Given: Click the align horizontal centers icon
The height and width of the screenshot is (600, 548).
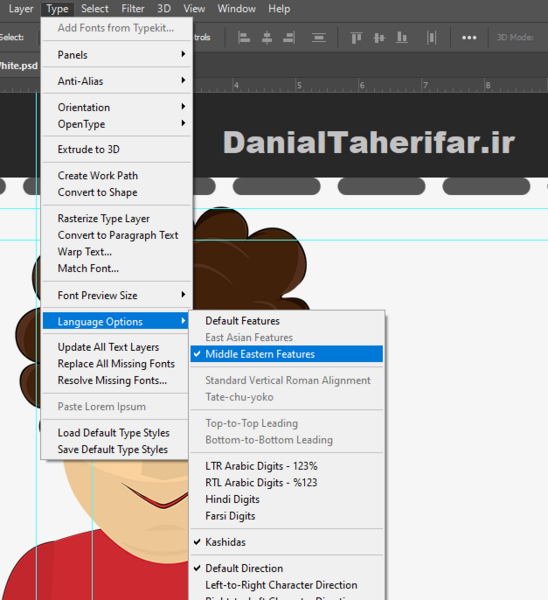Looking at the screenshot, I should coord(267,38).
